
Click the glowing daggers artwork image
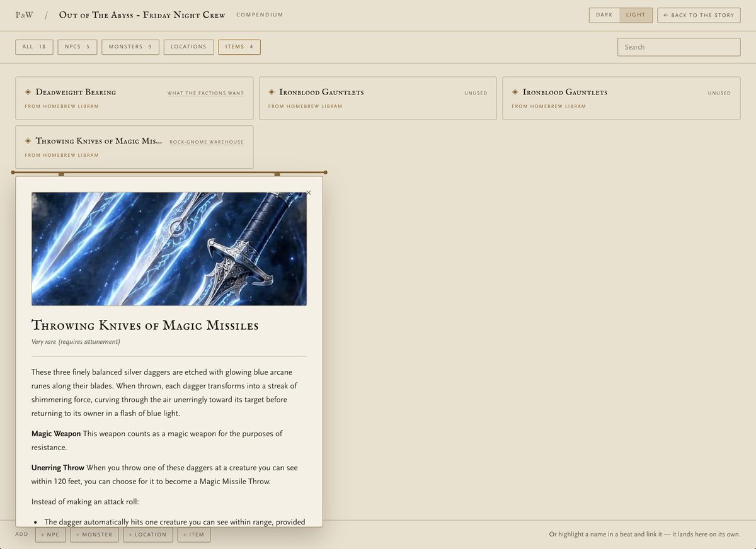[x=169, y=249]
